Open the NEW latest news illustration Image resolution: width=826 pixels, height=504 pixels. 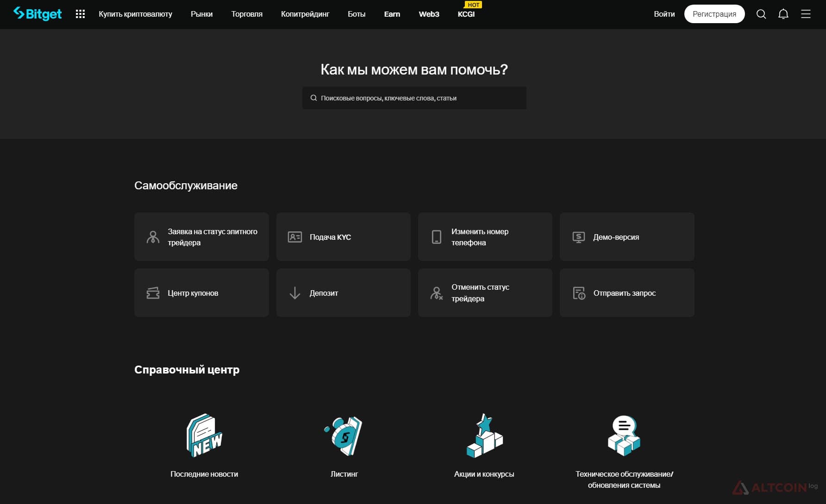point(204,435)
